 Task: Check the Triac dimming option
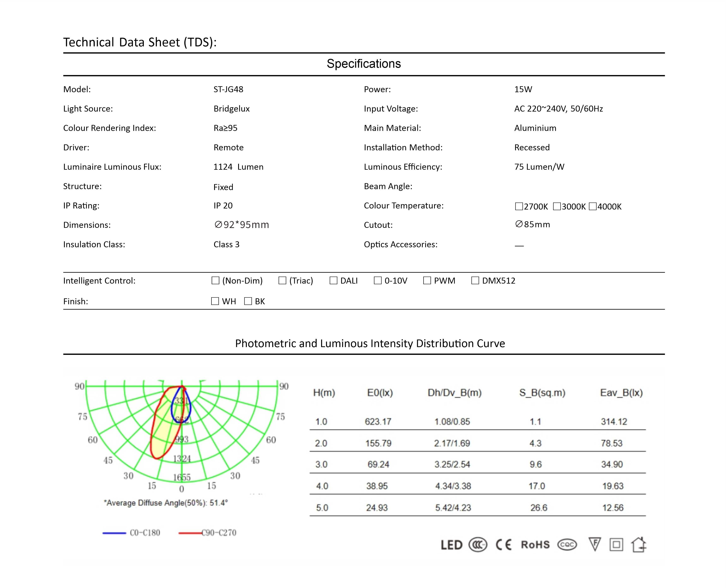[x=282, y=281]
